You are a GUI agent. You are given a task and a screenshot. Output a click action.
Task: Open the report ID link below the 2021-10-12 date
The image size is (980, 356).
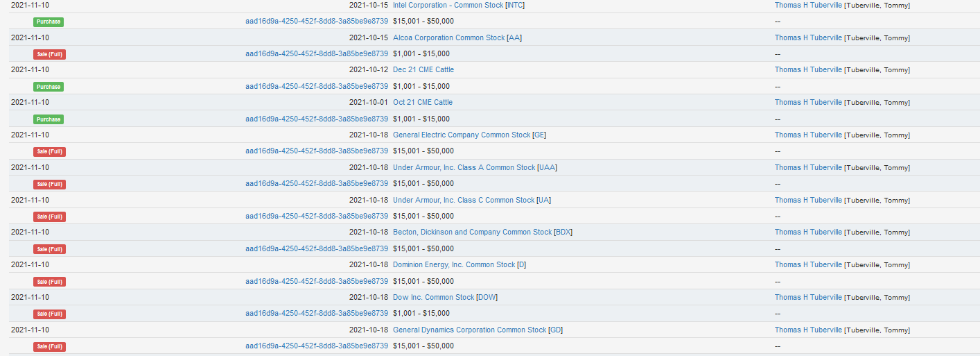[317, 86]
